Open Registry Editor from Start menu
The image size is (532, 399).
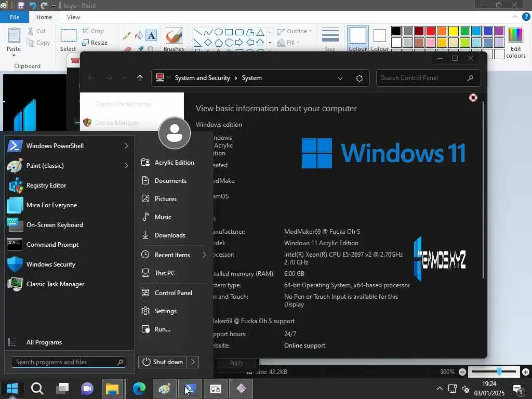pos(70,185)
